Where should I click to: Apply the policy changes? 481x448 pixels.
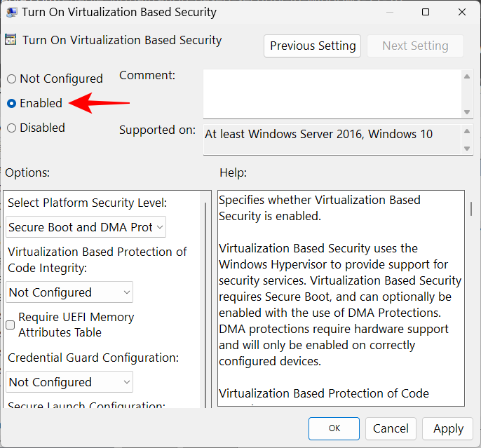pyautogui.click(x=448, y=428)
